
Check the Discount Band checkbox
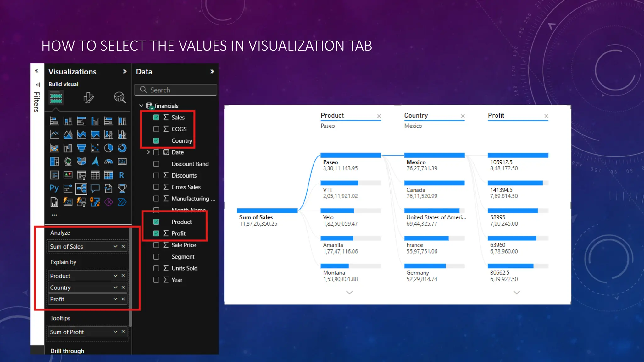tap(156, 164)
